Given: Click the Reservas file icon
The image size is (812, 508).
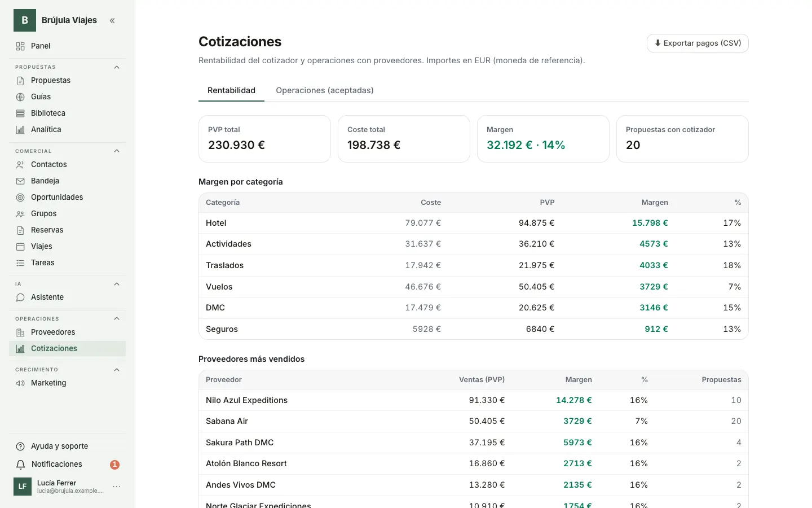Looking at the screenshot, I should 20,230.
